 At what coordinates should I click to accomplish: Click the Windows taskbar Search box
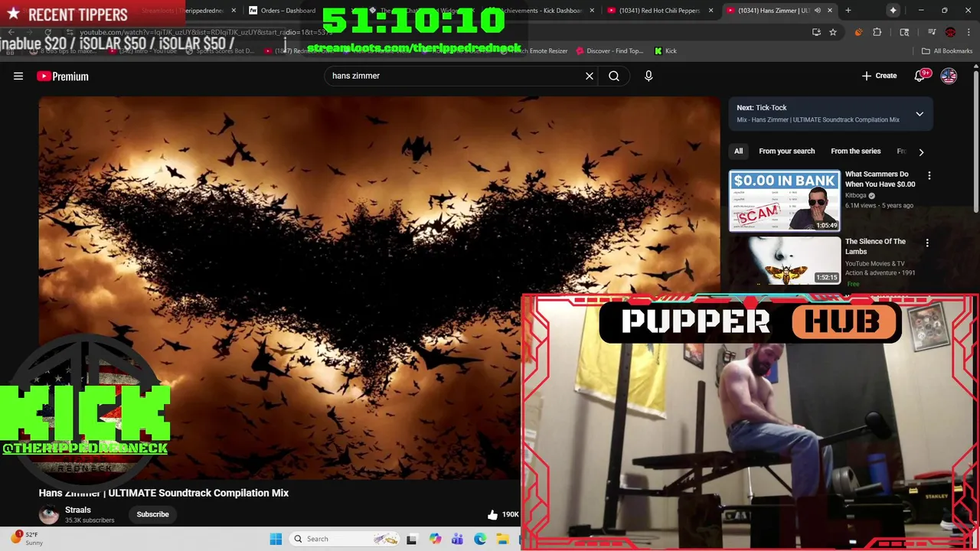[x=345, y=539]
